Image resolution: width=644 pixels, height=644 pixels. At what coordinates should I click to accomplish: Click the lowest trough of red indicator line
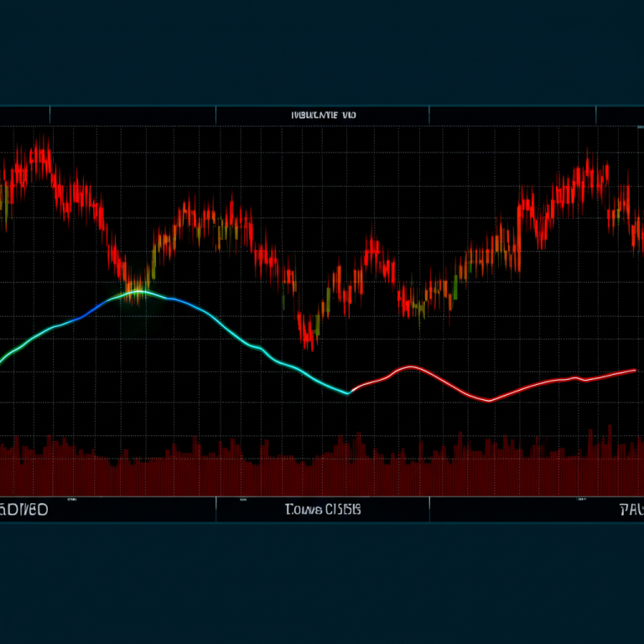pos(489,400)
